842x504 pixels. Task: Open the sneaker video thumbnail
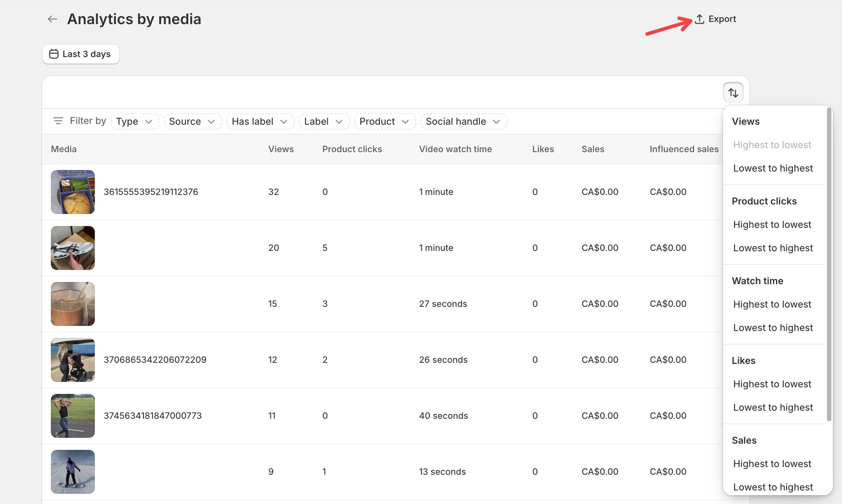point(73,248)
